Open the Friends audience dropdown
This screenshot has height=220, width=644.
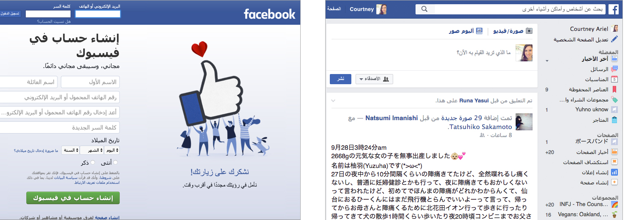375,79
